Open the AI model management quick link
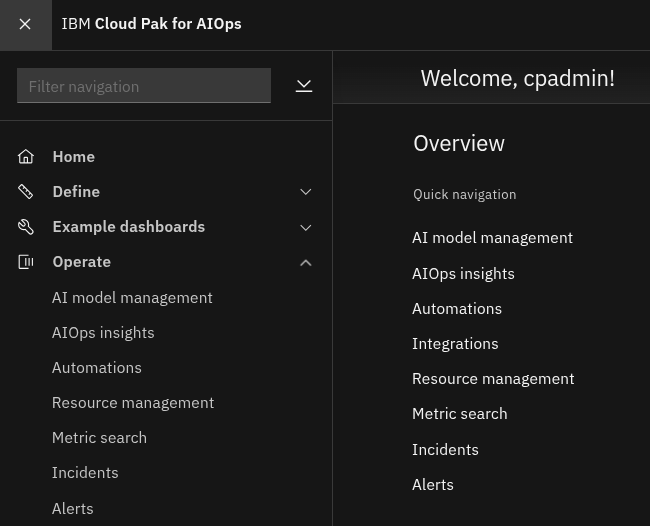This screenshot has width=650, height=526. pyautogui.click(x=492, y=238)
